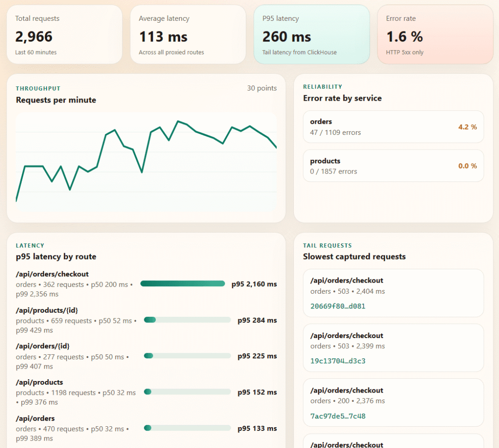Click the /api/orders/checkout latency bar

tap(183, 284)
